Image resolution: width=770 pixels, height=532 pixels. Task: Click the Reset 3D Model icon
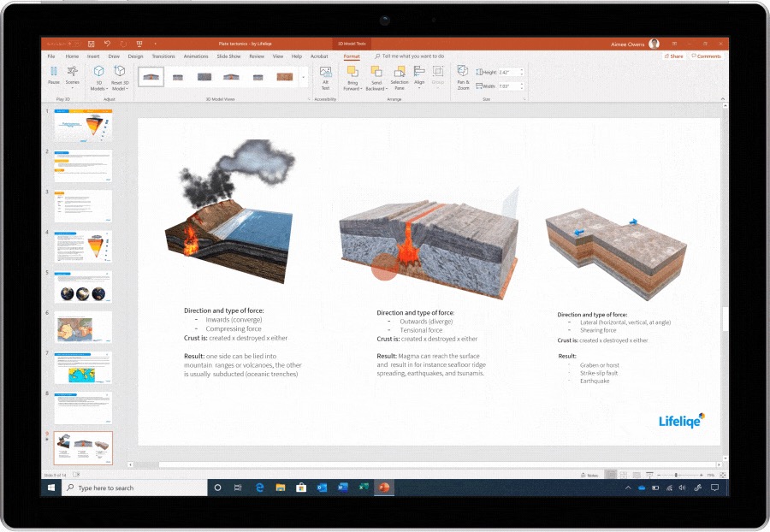point(120,72)
